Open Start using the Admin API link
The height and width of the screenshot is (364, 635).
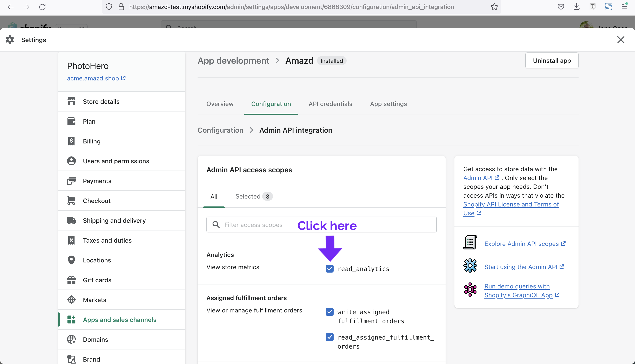(524, 267)
